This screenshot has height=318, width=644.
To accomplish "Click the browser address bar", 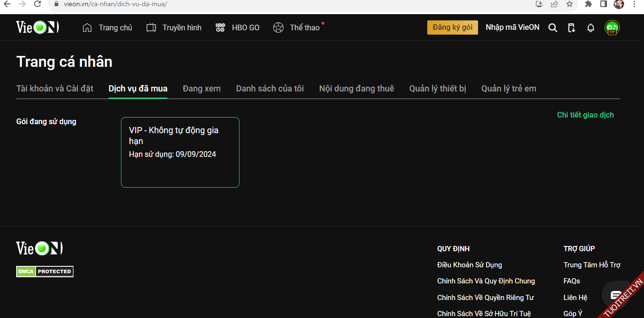I will (x=285, y=4).
